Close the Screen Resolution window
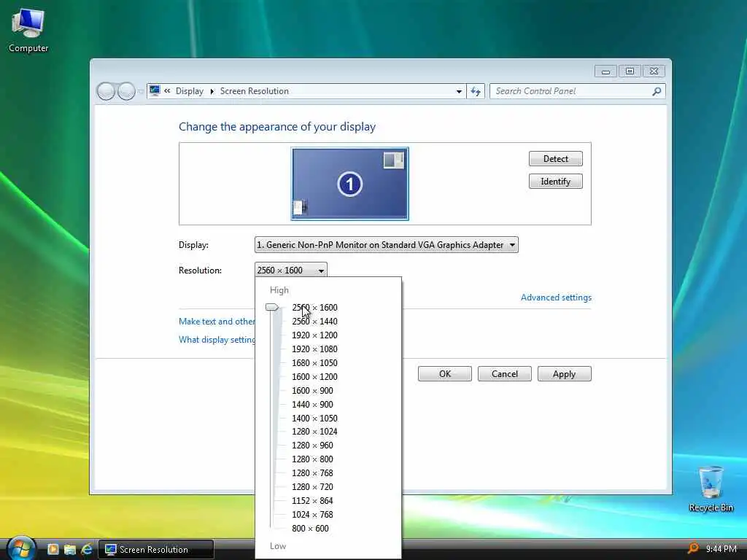This screenshot has width=747, height=560. pyautogui.click(x=654, y=71)
